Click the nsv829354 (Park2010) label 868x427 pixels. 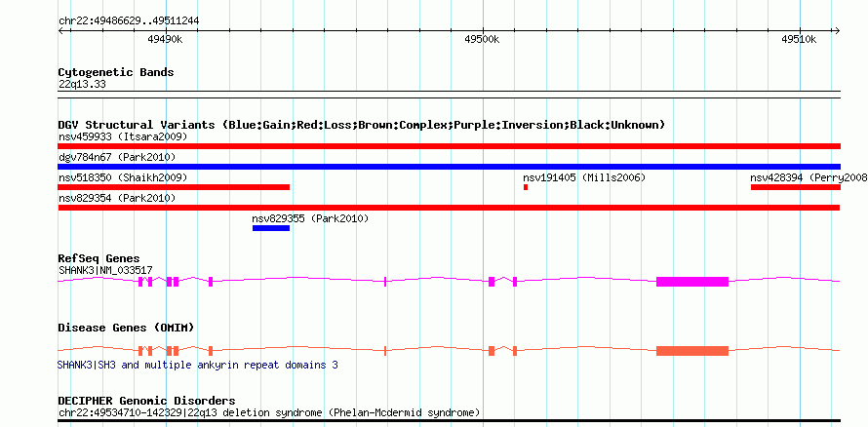[117, 198]
